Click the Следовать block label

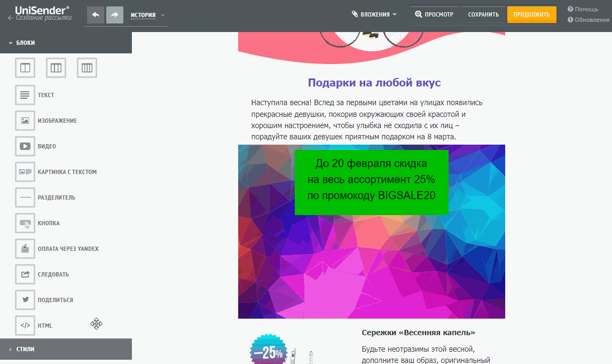(53, 274)
